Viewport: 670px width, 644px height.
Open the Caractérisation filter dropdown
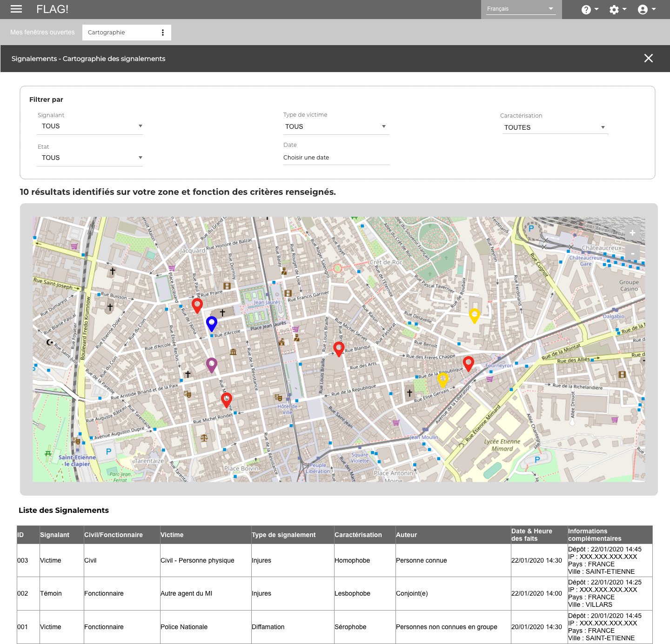pyautogui.click(x=555, y=127)
